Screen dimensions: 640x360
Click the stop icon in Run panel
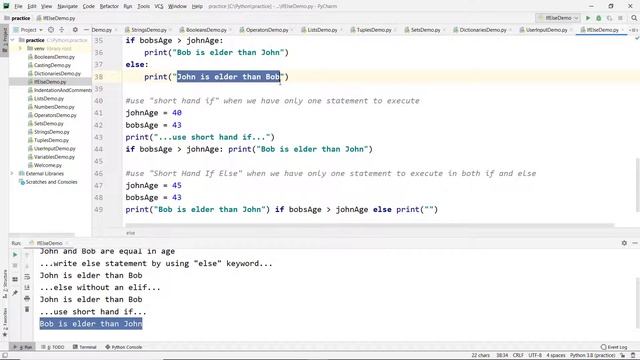15,266
